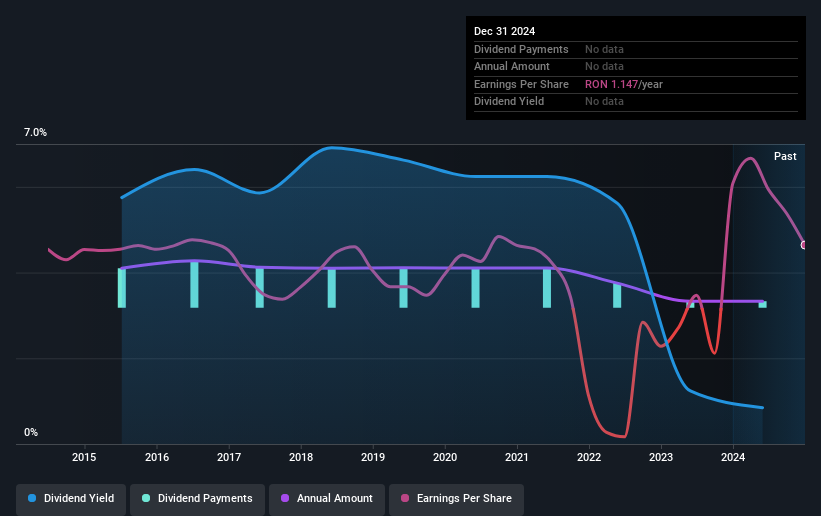This screenshot has width=821, height=516.
Task: Click the 2023 x-axis label
Action: pyautogui.click(x=661, y=457)
